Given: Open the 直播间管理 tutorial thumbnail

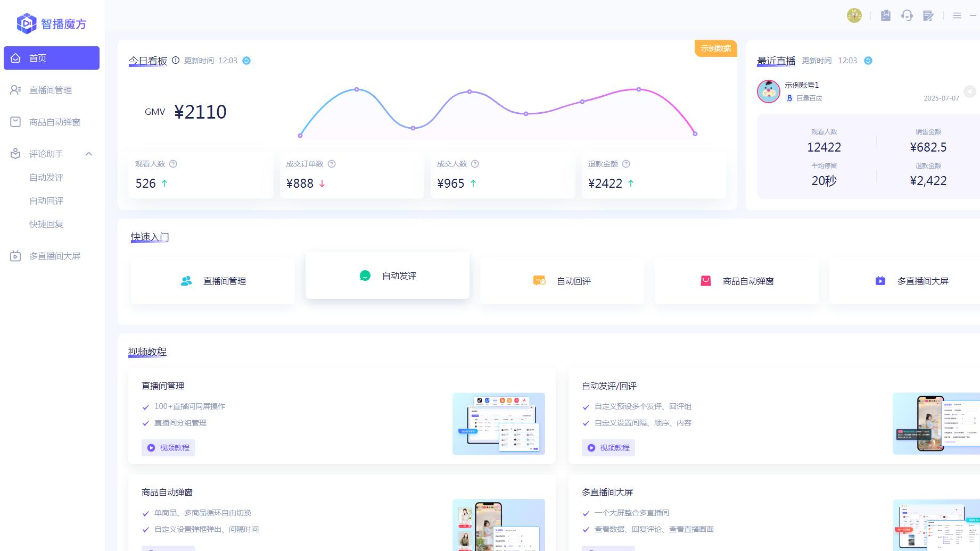Looking at the screenshot, I should (x=499, y=424).
